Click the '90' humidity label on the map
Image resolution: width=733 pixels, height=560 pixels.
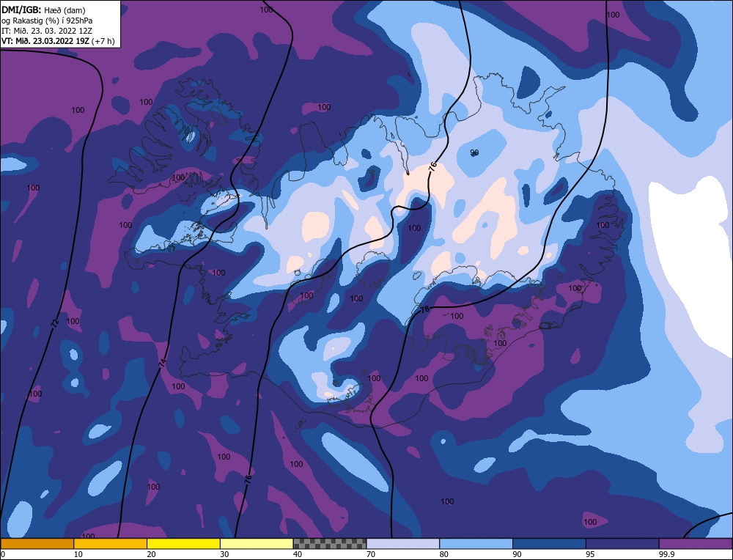coord(474,153)
